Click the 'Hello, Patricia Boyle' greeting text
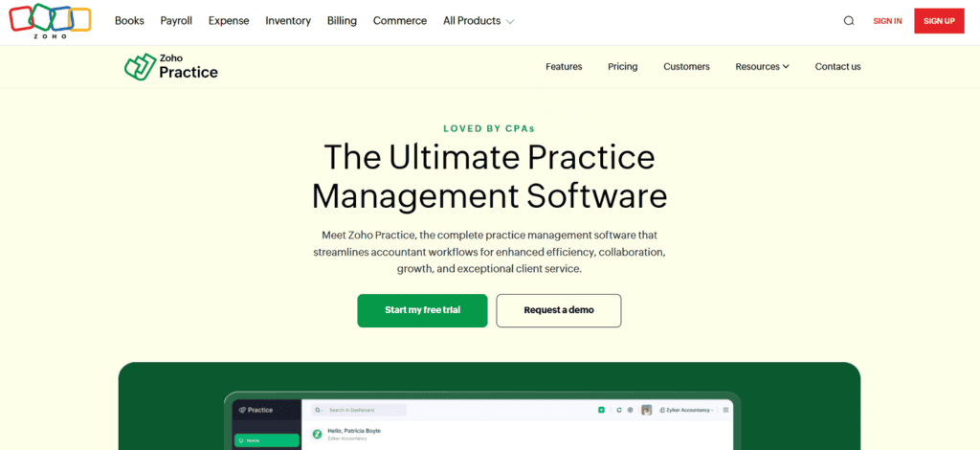980x450 pixels. (x=354, y=431)
